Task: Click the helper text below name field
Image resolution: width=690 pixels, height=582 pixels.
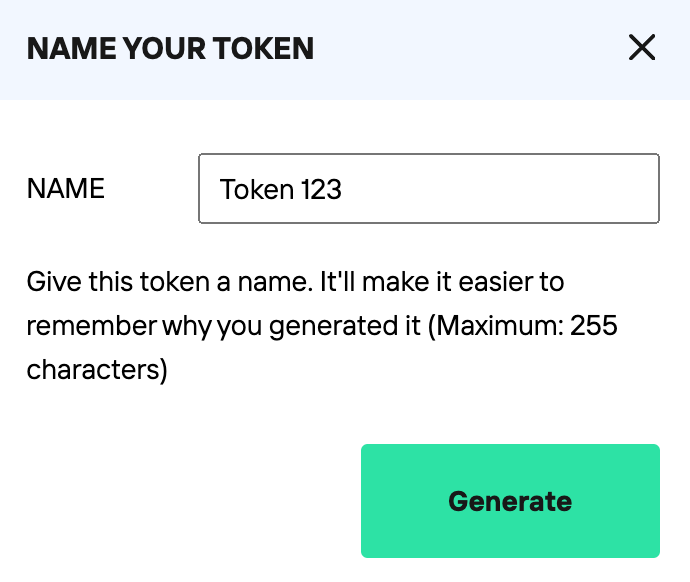Action: point(300,326)
